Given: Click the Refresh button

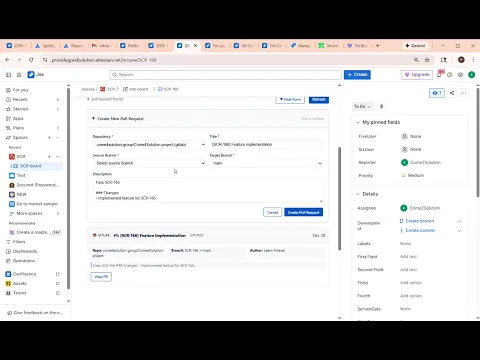Looking at the screenshot, I should pos(319,99).
